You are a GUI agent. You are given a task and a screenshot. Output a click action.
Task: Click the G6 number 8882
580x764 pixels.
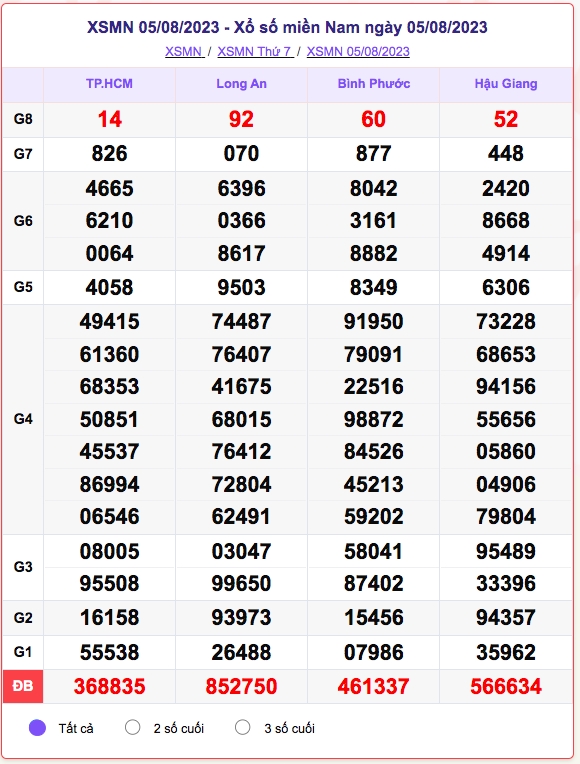pos(373,253)
